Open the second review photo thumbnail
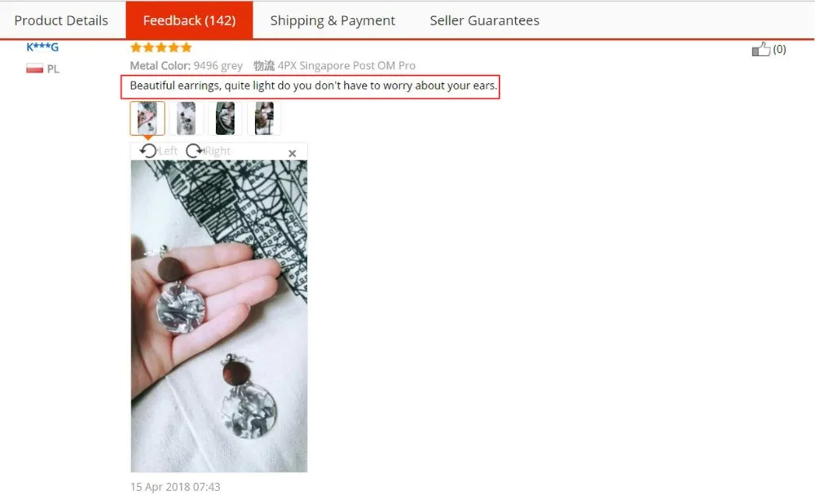This screenshot has width=815, height=504. coord(186,118)
